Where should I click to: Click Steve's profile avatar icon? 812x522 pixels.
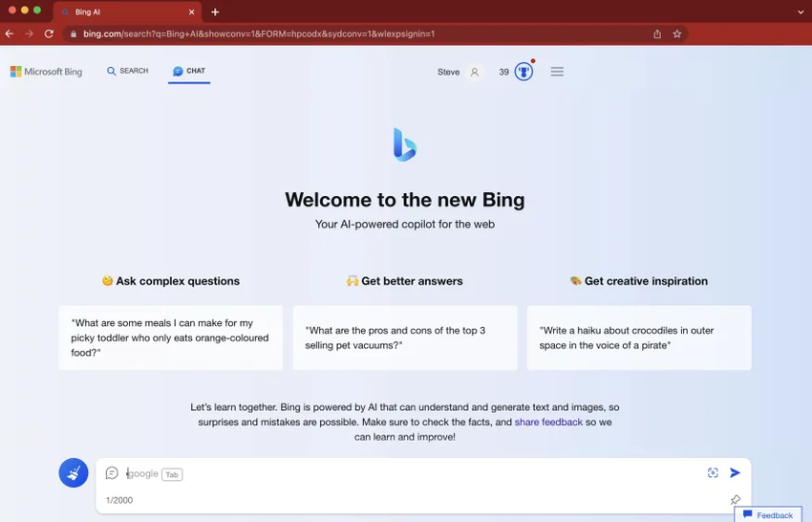click(474, 72)
